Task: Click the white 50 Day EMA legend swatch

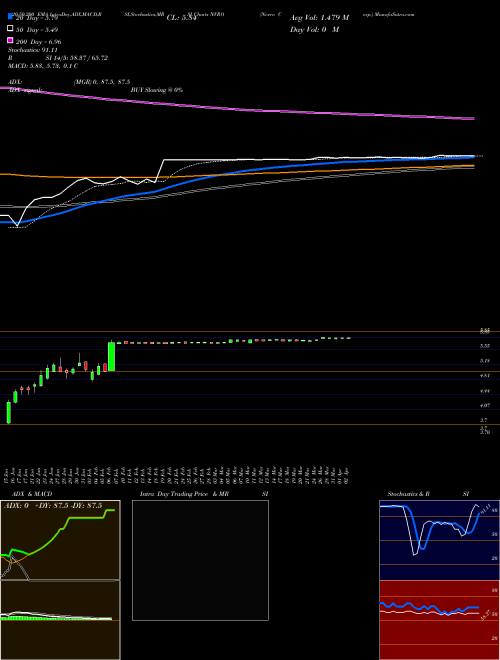Action: pos(10,29)
